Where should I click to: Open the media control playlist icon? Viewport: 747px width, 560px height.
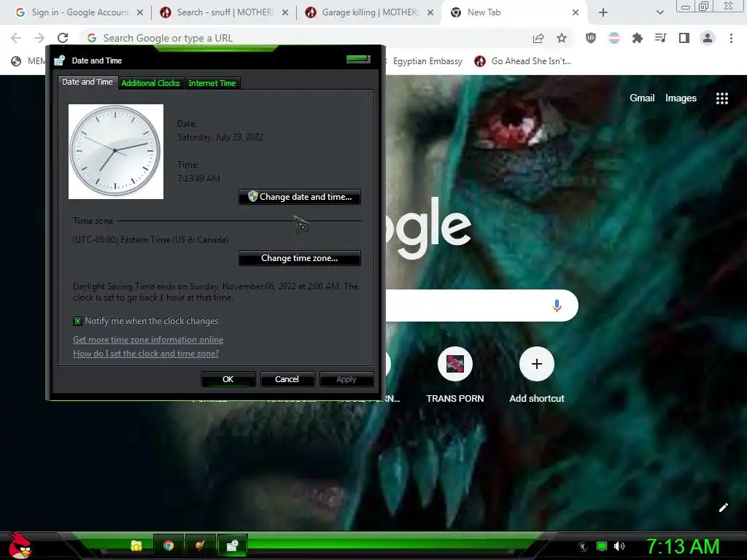[661, 38]
